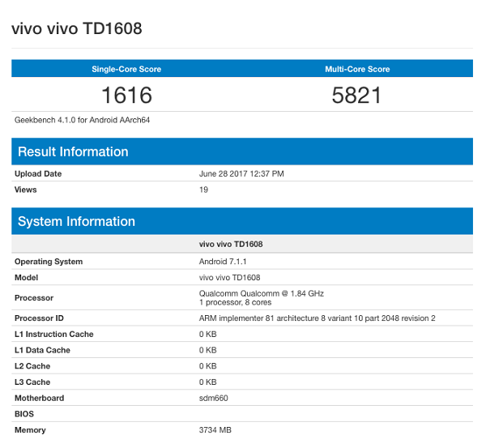486x448 pixels.
Task: Select '1 processor, 8 cores' text
Action: (235, 302)
